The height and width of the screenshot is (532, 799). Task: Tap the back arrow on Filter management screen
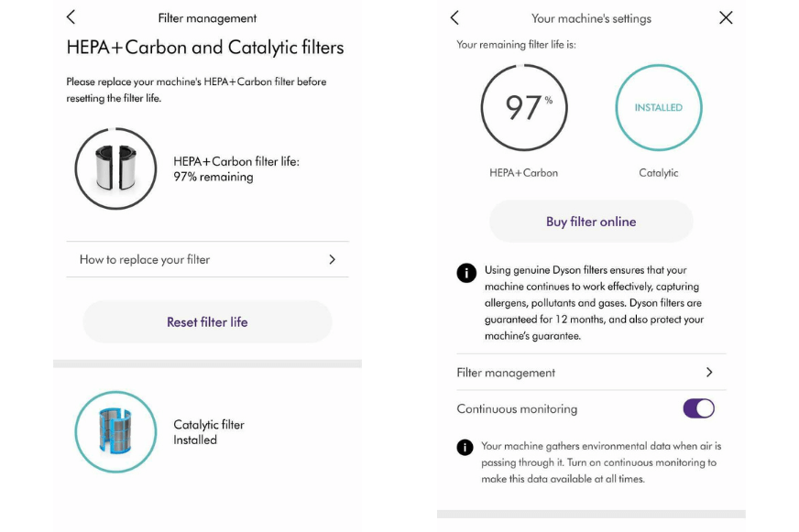tap(71, 16)
